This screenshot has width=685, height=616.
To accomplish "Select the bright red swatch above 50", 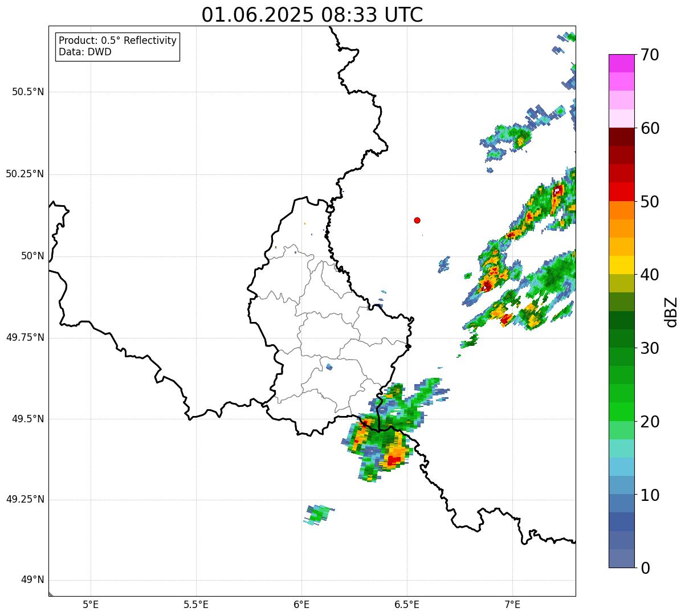I will pyautogui.click(x=621, y=191).
